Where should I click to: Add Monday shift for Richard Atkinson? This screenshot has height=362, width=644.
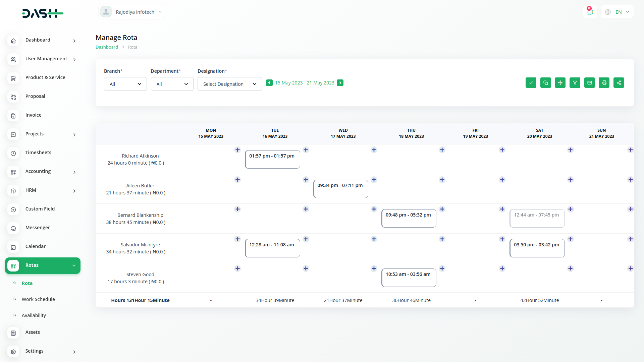(237, 150)
